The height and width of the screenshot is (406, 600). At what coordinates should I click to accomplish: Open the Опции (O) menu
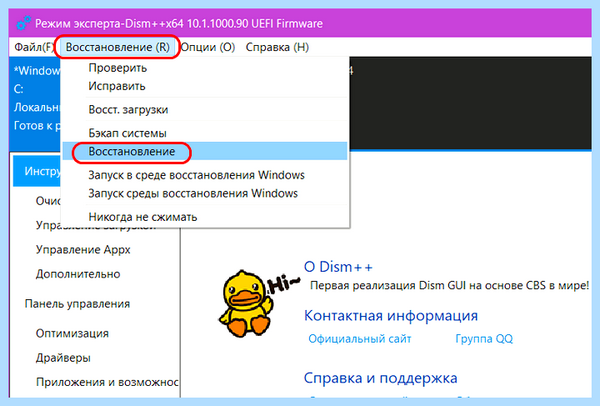pyautogui.click(x=207, y=47)
